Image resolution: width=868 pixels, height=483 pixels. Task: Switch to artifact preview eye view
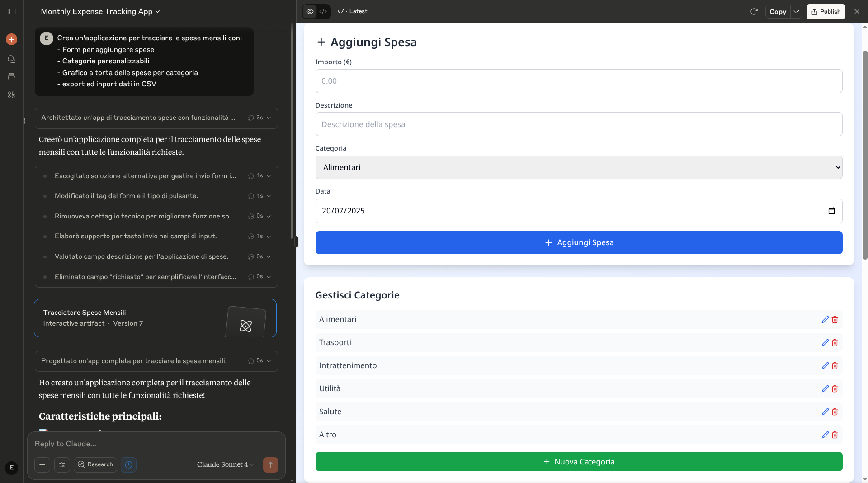click(310, 12)
